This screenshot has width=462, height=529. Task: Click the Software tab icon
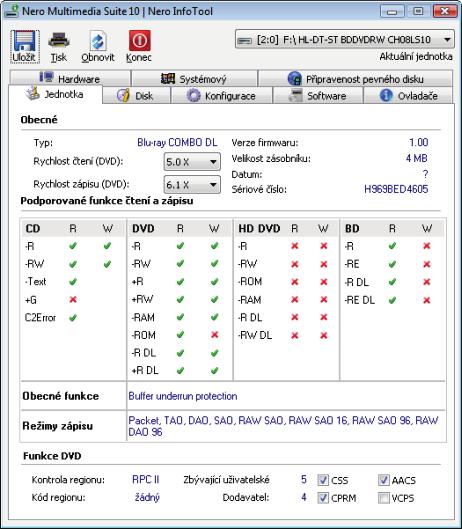[x=296, y=95]
